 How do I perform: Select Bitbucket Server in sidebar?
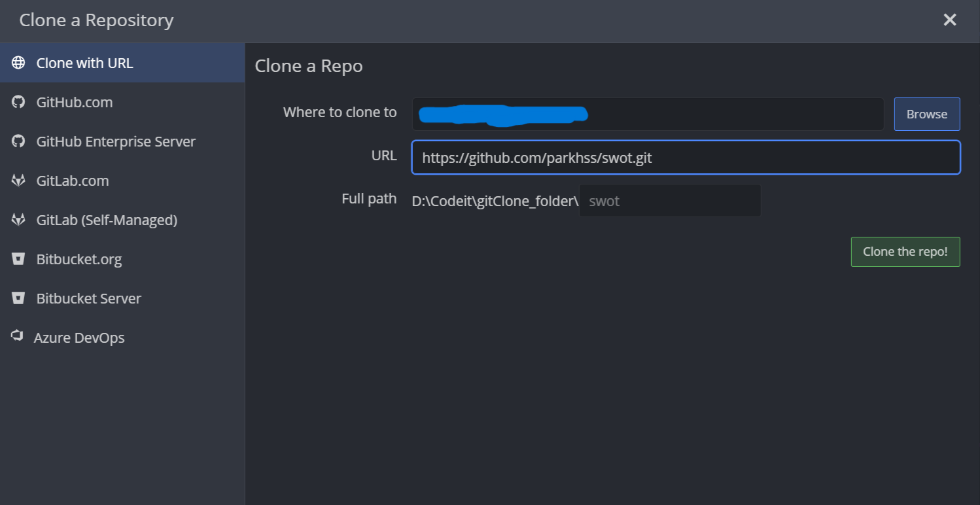click(122, 298)
